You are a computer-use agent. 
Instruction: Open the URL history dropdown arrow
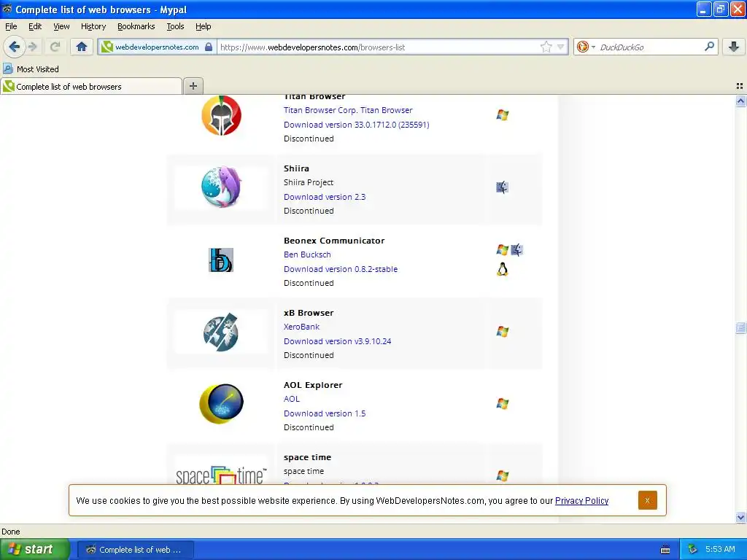click(561, 47)
